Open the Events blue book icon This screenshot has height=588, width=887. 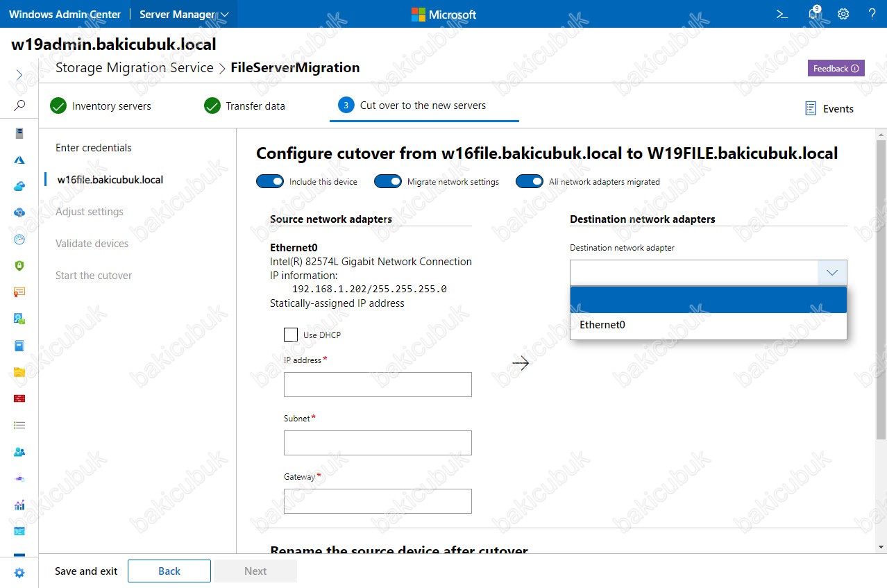coord(19,345)
